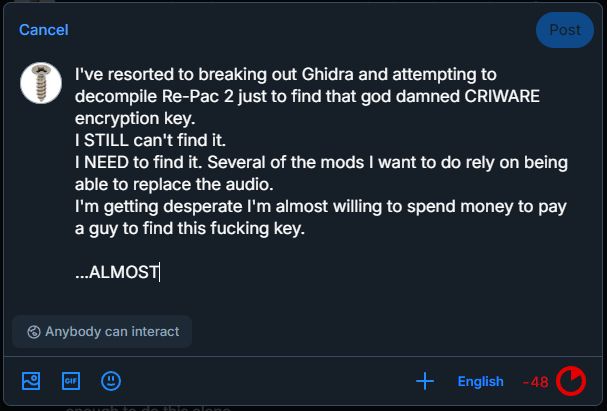Click the red character limit circle
Image resolution: width=607 pixels, height=411 pixels.
[571, 381]
